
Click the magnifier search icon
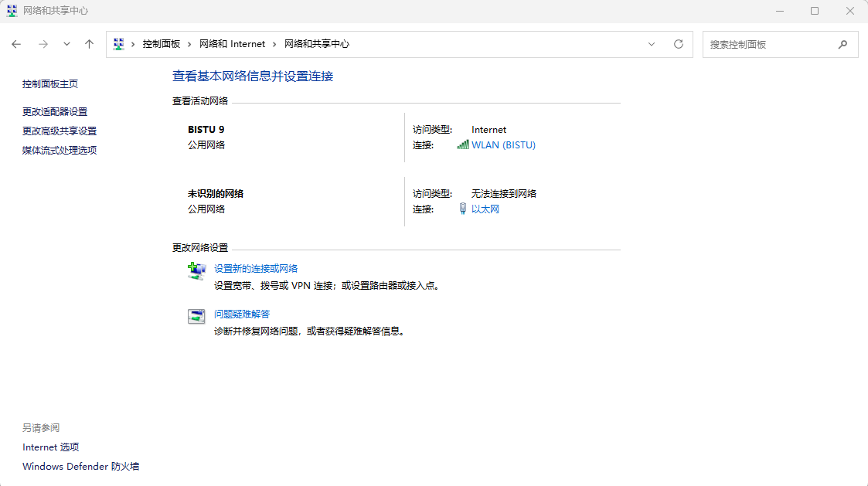tap(842, 44)
